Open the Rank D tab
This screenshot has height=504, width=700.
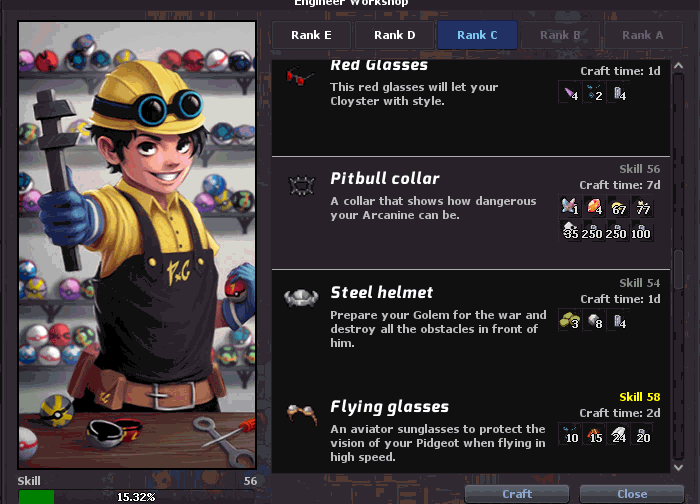(x=394, y=35)
